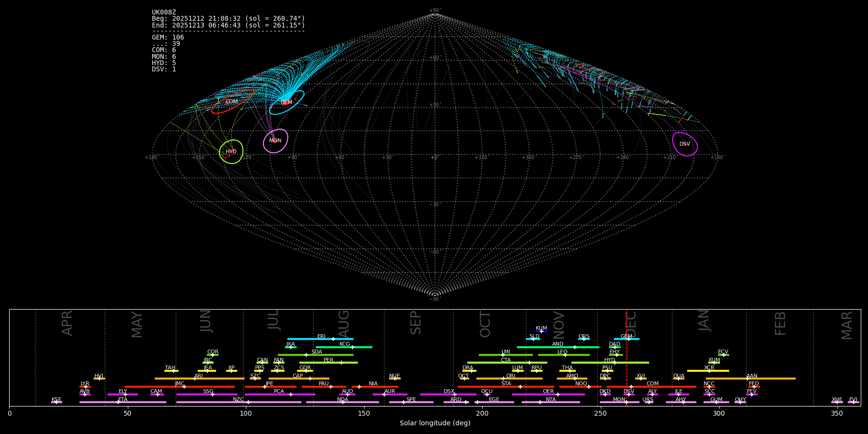Viewport: 868px width, 434px height.
Task: Select the COM radiant ellipse outlined in red
Action: coord(232,102)
